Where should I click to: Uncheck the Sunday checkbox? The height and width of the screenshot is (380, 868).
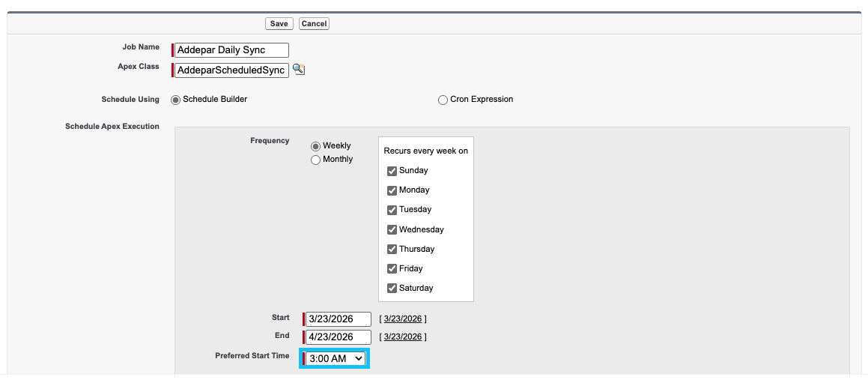click(x=392, y=171)
